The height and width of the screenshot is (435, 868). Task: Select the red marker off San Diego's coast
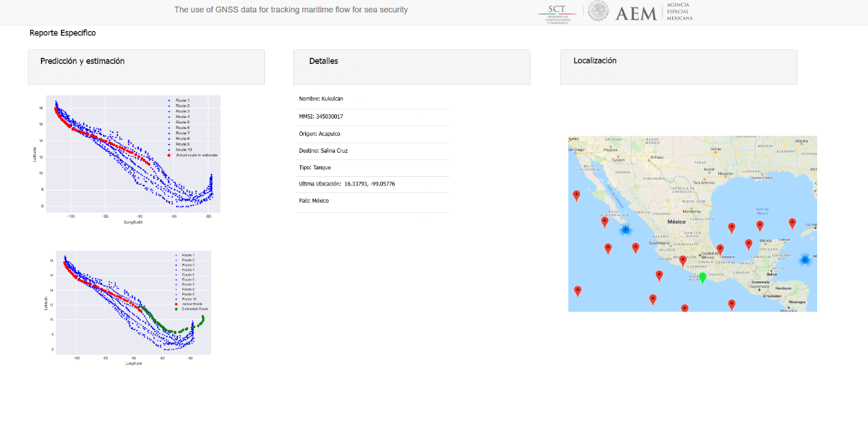(x=576, y=195)
